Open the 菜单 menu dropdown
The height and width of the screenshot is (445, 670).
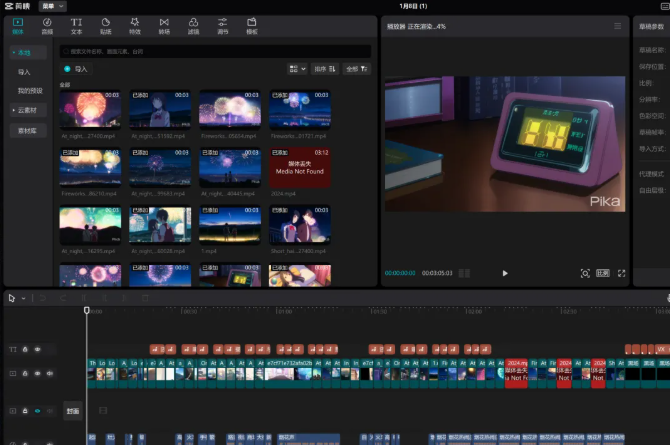coord(53,6)
